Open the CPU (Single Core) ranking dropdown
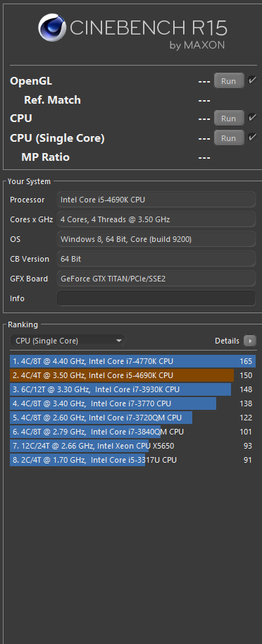Viewport: 262px width, 644px height. point(68,341)
